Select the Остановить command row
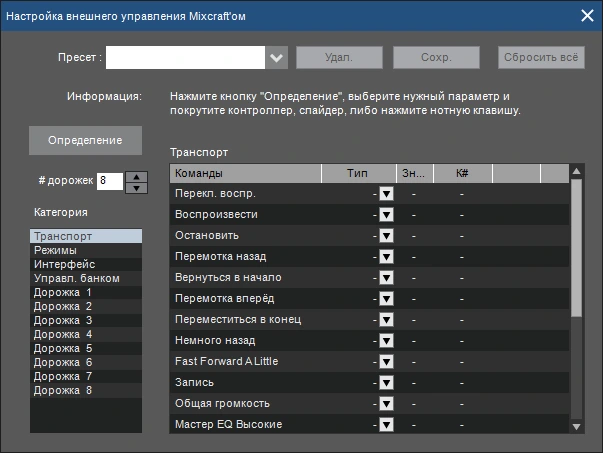The image size is (603, 453). click(x=369, y=236)
